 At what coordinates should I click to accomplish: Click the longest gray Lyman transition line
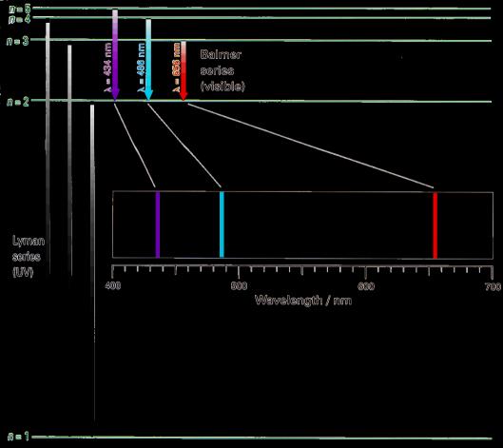pos(93,263)
